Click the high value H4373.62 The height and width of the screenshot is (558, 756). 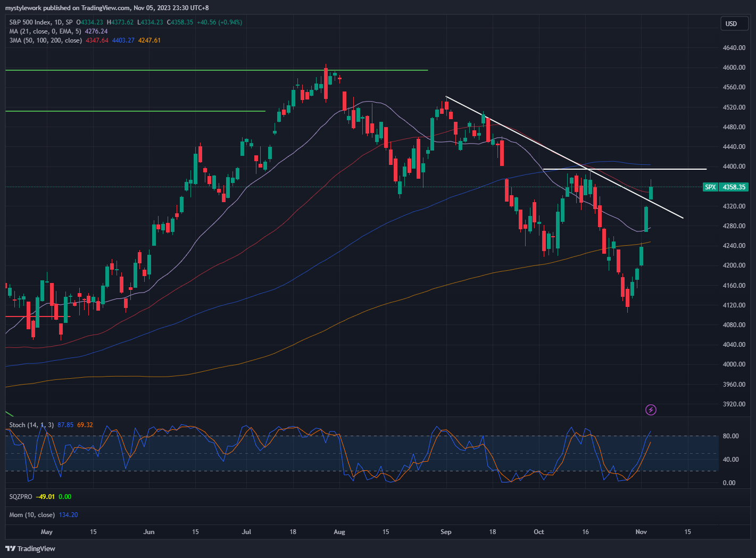(120, 22)
